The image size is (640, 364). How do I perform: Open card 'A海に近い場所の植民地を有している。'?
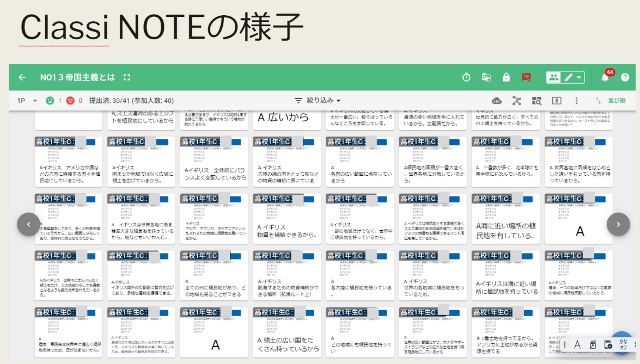click(x=505, y=219)
